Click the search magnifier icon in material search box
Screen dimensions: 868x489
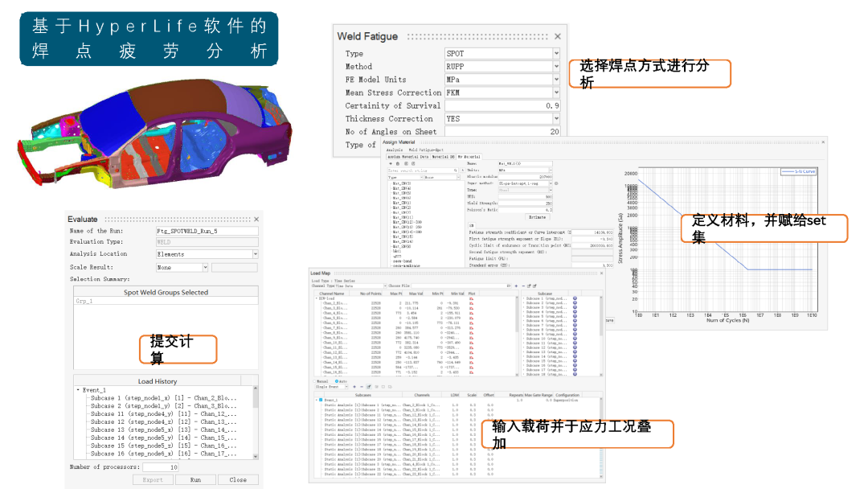(x=456, y=171)
